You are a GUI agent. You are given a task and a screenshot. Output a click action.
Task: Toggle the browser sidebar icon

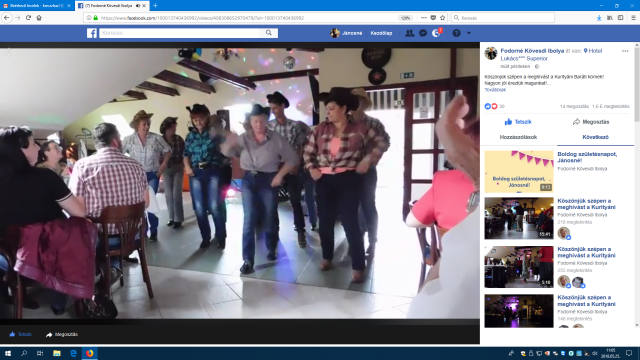click(620, 18)
